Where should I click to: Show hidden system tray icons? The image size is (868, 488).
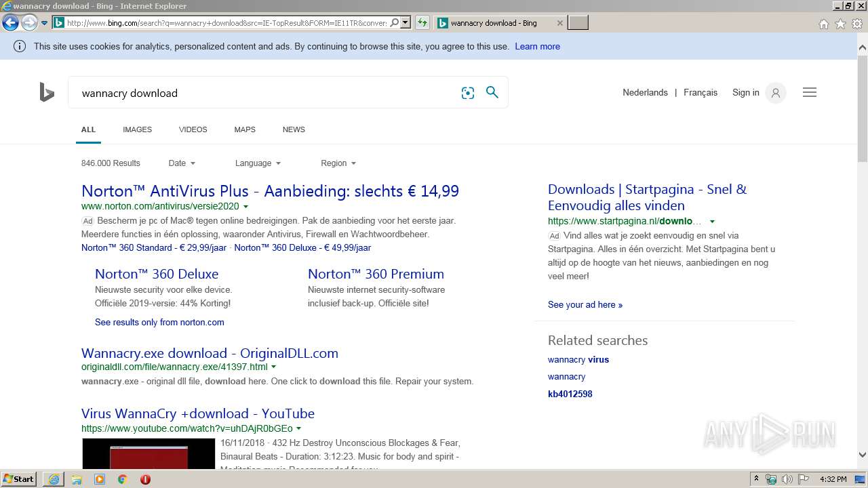pyautogui.click(x=756, y=479)
